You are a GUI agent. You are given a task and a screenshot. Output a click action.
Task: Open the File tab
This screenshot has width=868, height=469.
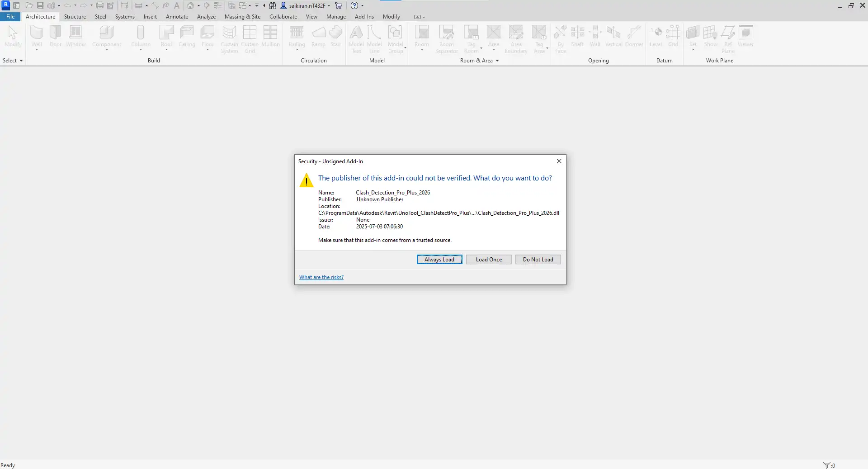(10, 17)
